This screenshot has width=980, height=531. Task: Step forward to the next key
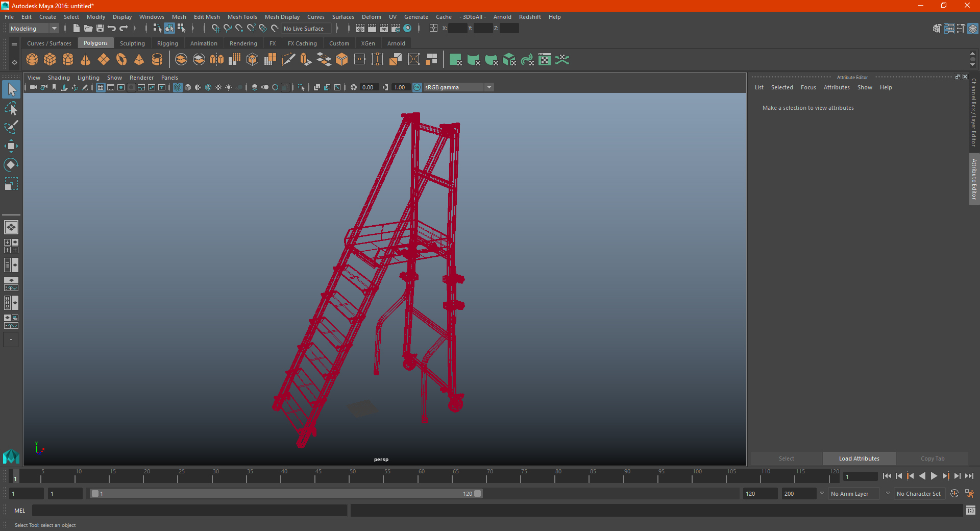tap(945, 476)
